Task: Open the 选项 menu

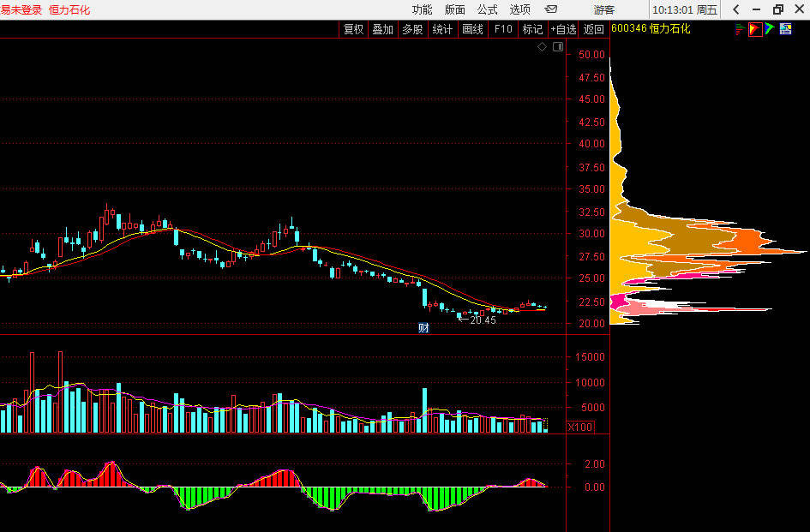Action: click(x=519, y=9)
